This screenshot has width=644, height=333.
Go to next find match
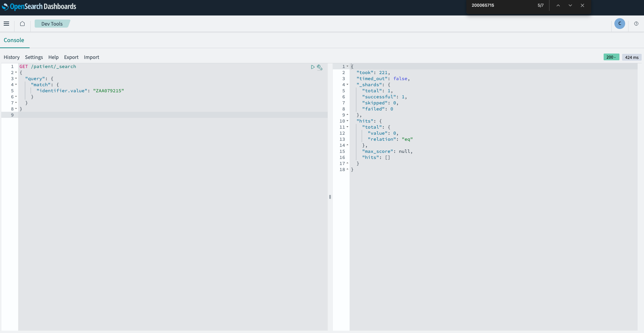(570, 5)
